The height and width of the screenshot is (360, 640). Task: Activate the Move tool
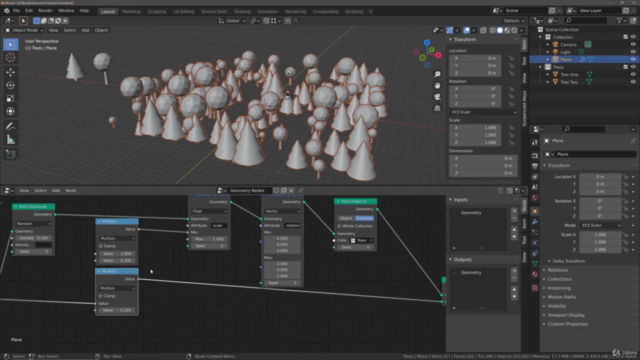[11, 72]
